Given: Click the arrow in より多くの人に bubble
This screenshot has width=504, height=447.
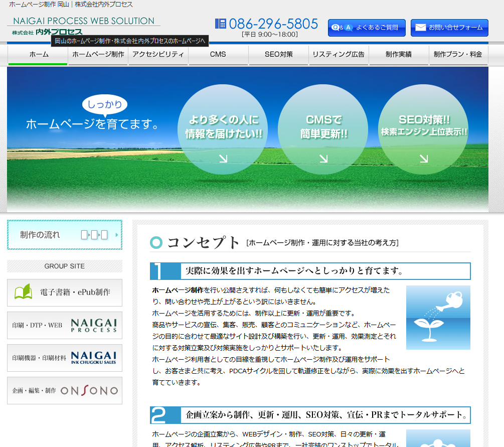Looking at the screenshot, I should click(223, 159).
